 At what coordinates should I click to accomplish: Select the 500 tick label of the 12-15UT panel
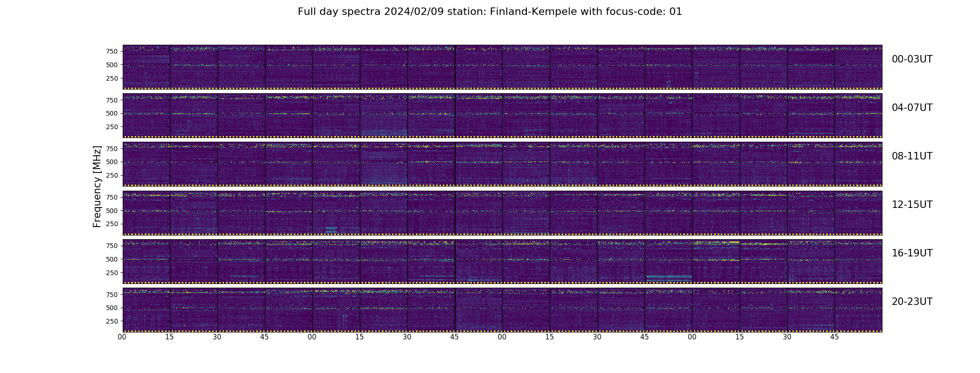tap(112, 211)
